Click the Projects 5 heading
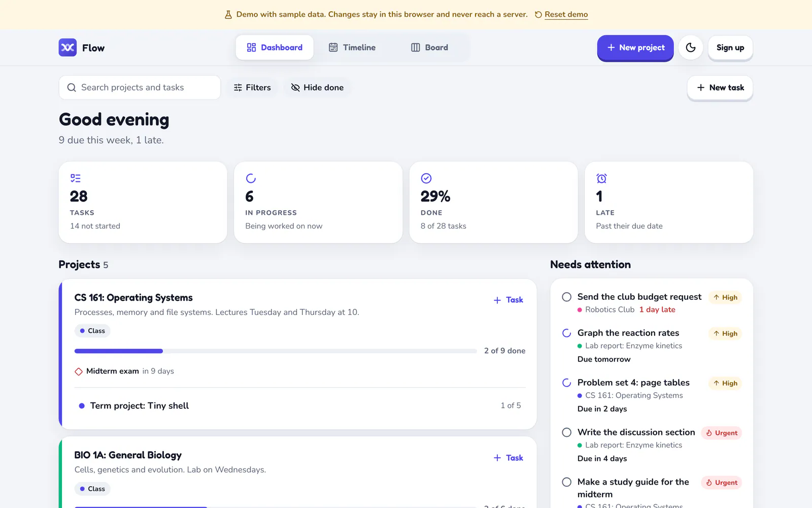This screenshot has width=812, height=508. 83,265
